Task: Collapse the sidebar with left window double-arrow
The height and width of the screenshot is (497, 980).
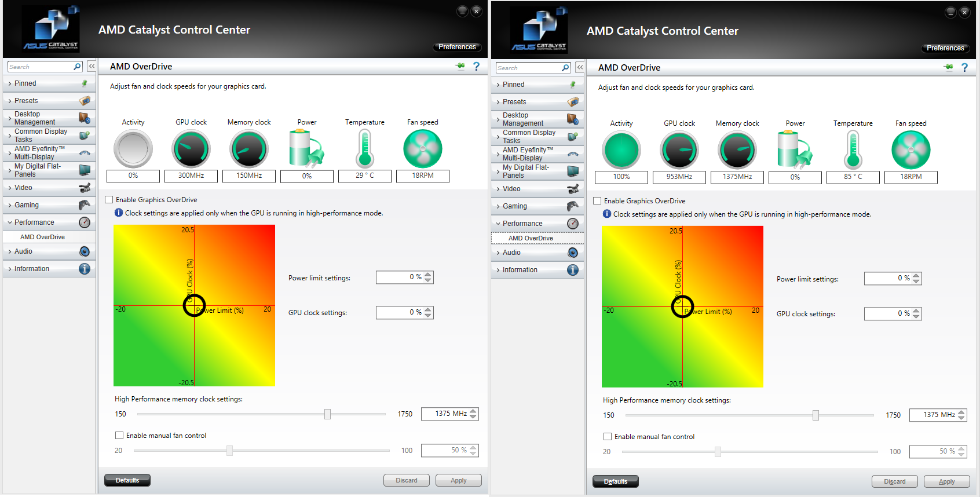Action: [x=92, y=67]
